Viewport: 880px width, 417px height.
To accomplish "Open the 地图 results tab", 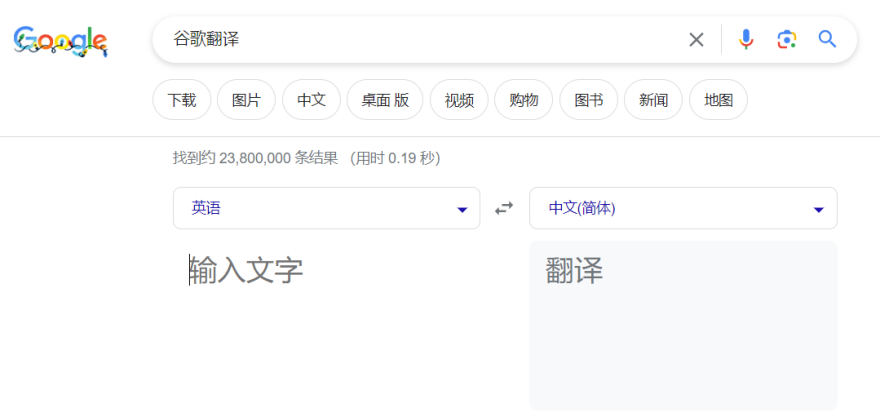I will click(x=718, y=100).
